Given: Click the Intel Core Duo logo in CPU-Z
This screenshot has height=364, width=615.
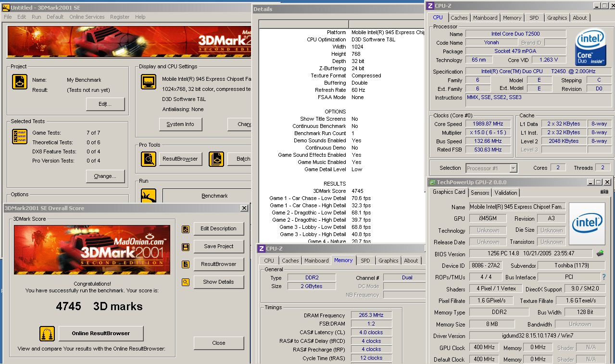Looking at the screenshot, I should tap(590, 47).
